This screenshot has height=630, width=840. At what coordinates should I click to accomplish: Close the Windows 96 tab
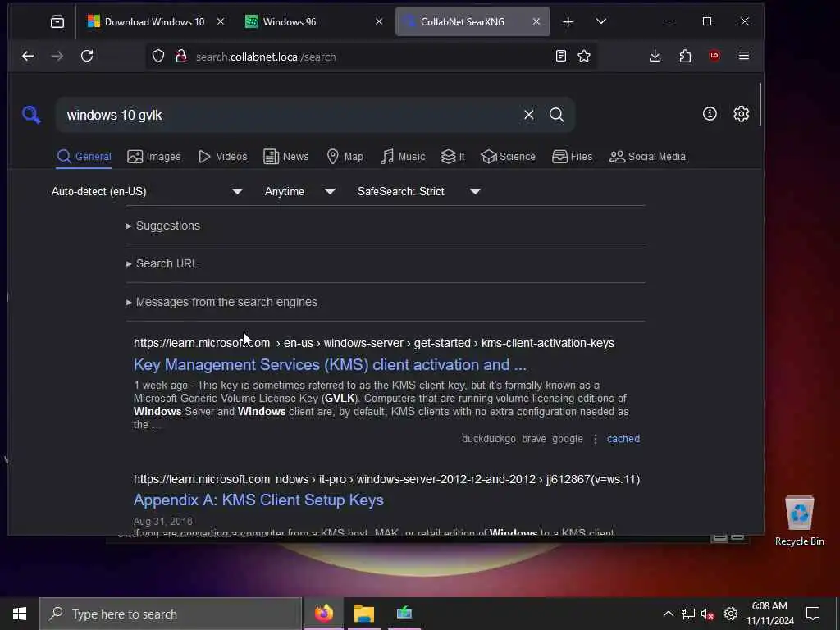tap(379, 21)
